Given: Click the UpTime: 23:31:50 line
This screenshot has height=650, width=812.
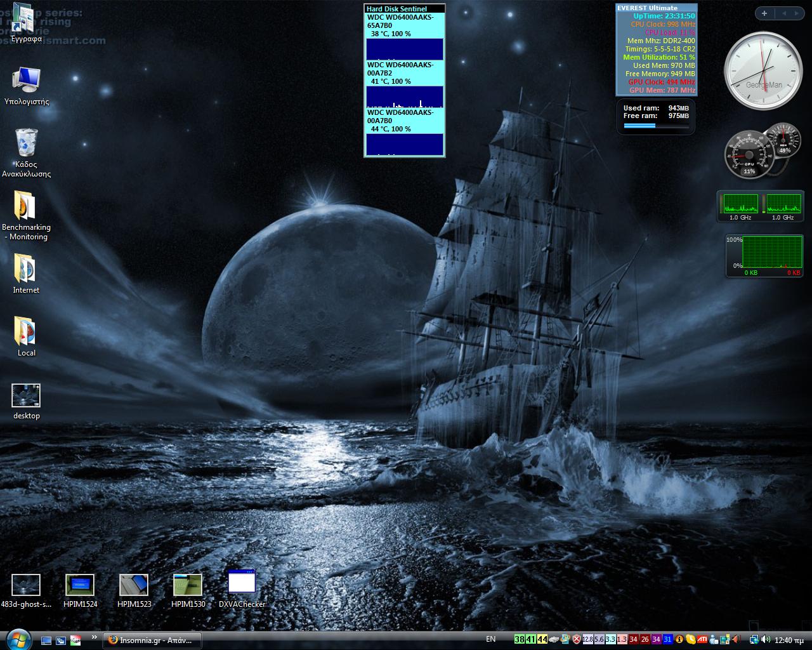Looking at the screenshot, I should (664, 16).
